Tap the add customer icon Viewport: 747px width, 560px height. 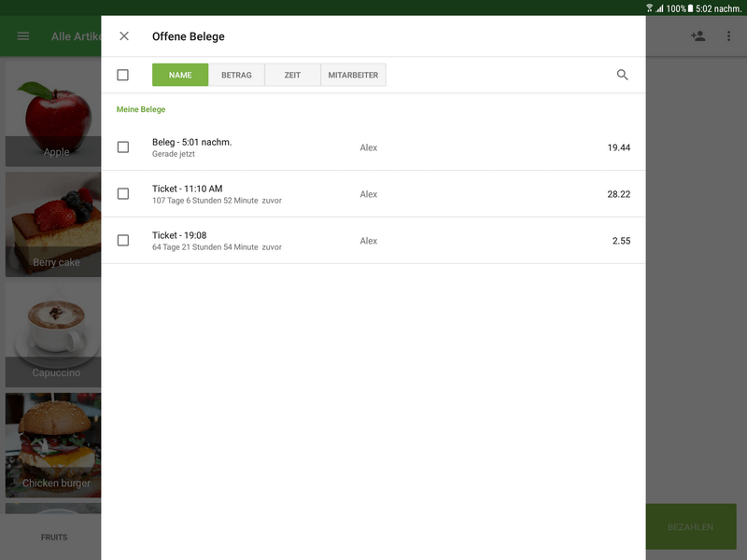pyautogui.click(x=698, y=36)
